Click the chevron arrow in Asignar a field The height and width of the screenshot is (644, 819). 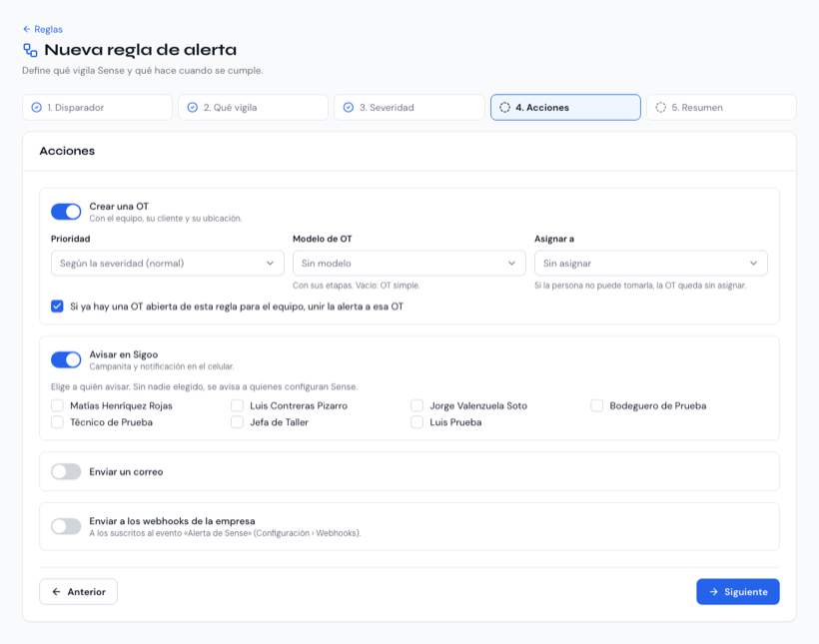click(754, 264)
